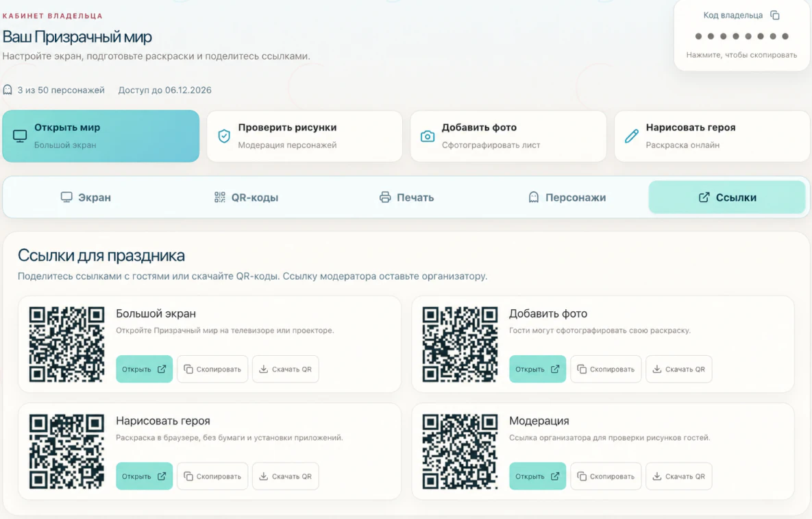Click the camera icon on Добавить фото card
This screenshot has height=519, width=812.
427,136
